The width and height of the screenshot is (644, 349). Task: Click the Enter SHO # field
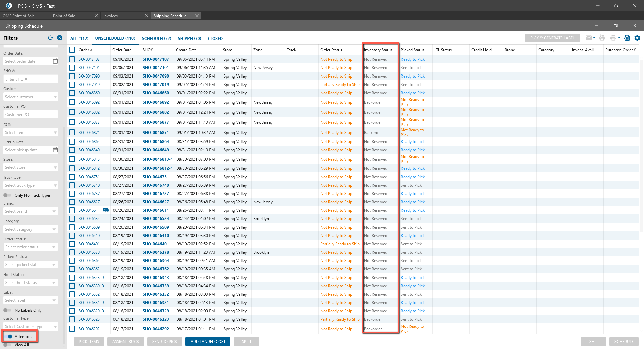point(31,79)
